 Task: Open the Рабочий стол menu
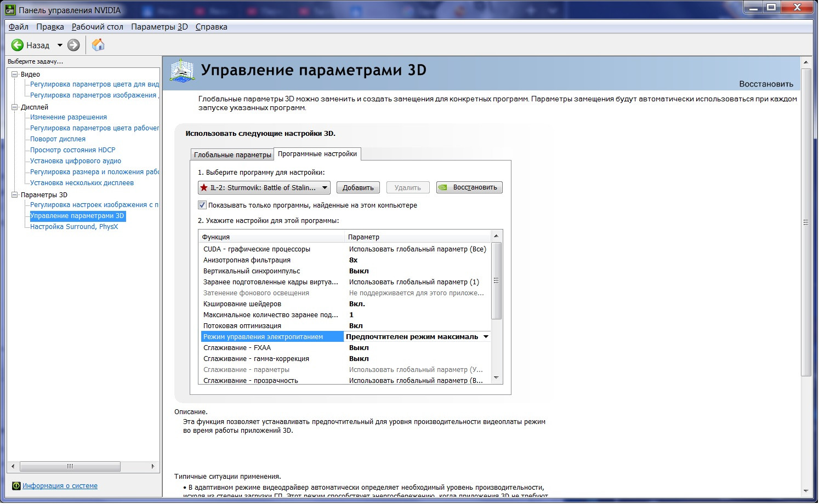click(x=98, y=27)
